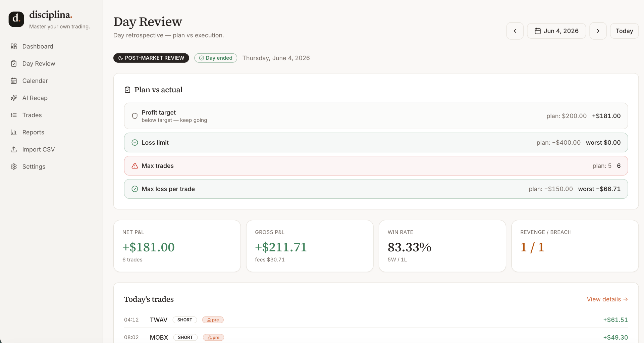Click the fees $30.71 text

tap(270, 260)
